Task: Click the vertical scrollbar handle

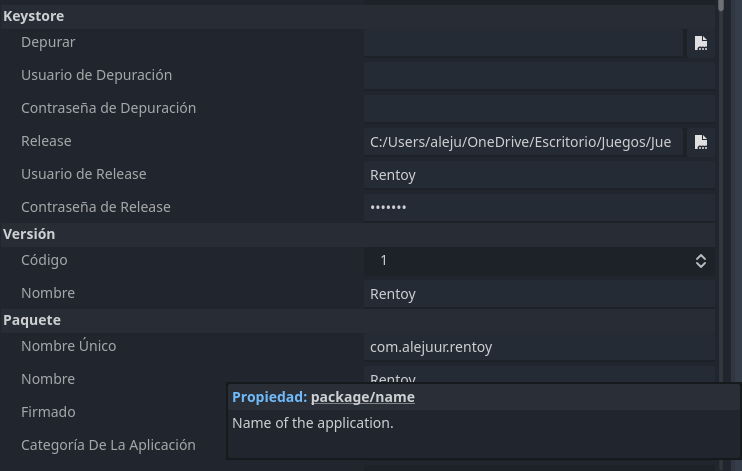Action: [x=721, y=5]
